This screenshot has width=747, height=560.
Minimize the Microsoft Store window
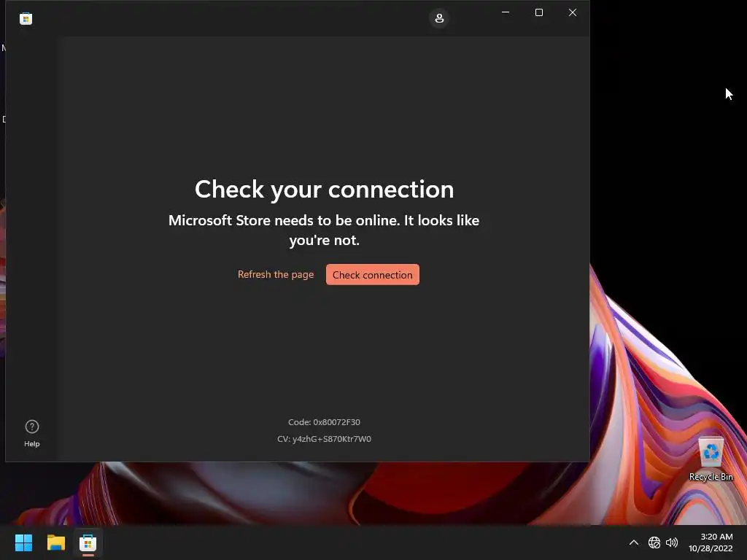(506, 12)
